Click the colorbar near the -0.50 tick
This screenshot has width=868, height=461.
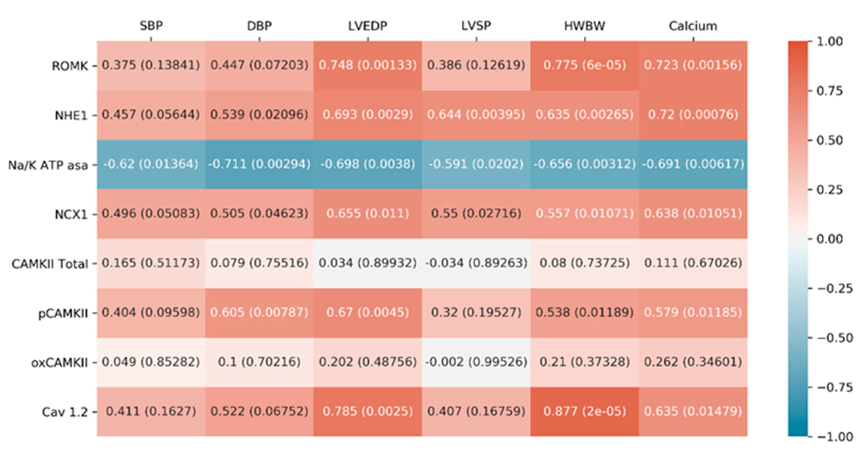point(798,338)
